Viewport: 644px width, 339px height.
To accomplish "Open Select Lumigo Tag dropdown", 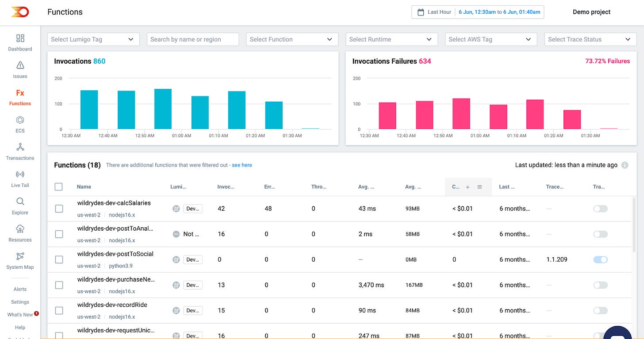I will coord(93,39).
